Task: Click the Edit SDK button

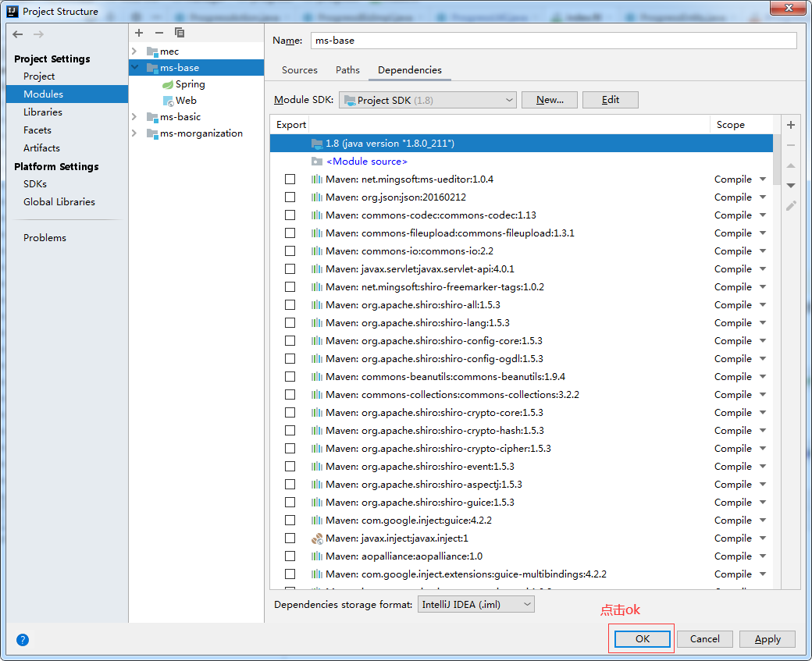Action: pyautogui.click(x=611, y=100)
